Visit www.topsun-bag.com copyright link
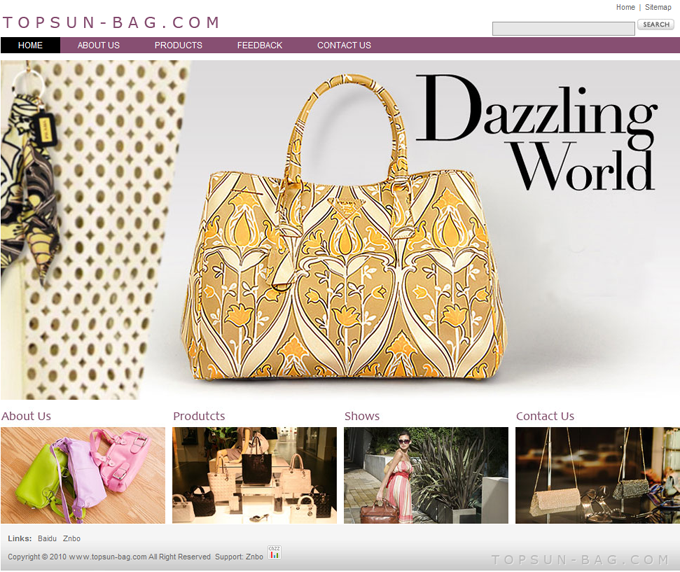The height and width of the screenshot is (572, 680). pos(107,556)
